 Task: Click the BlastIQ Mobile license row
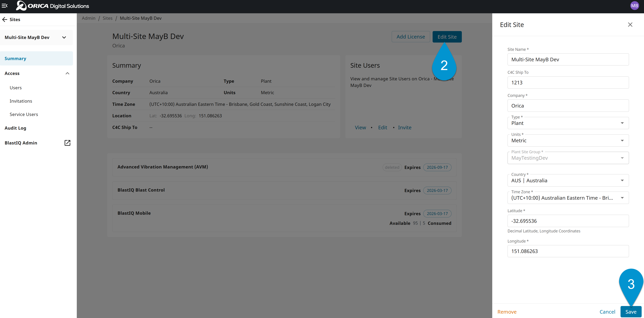pyautogui.click(x=284, y=218)
